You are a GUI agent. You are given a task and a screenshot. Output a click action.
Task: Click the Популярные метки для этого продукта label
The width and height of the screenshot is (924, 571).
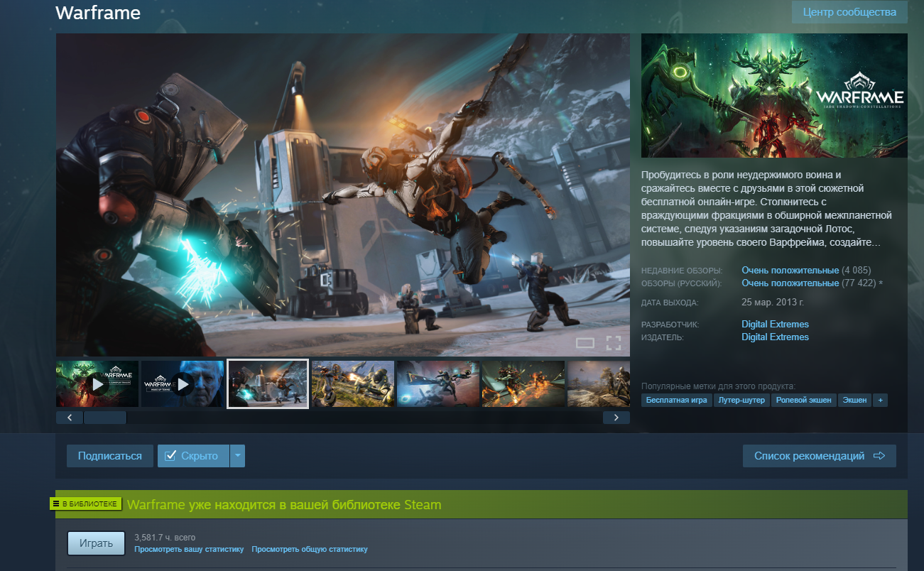click(x=718, y=386)
